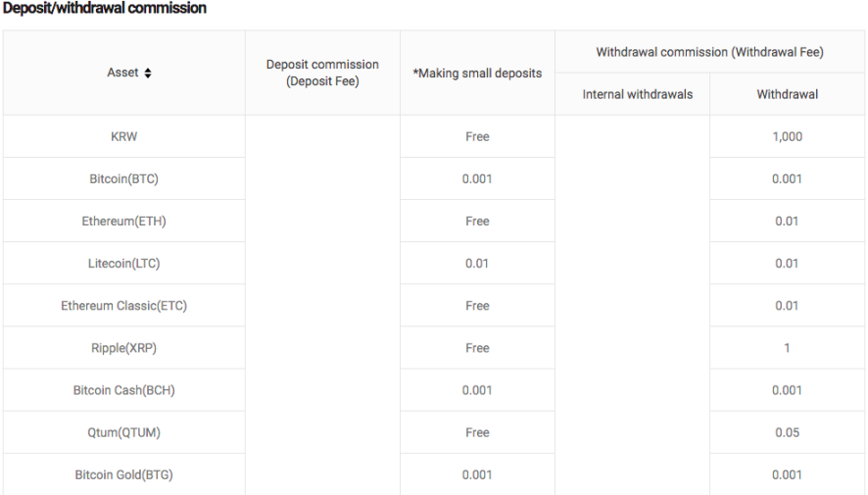Select the Deposit commission (Deposit Fee) header
The height and width of the screenshot is (495, 868).
coord(322,74)
